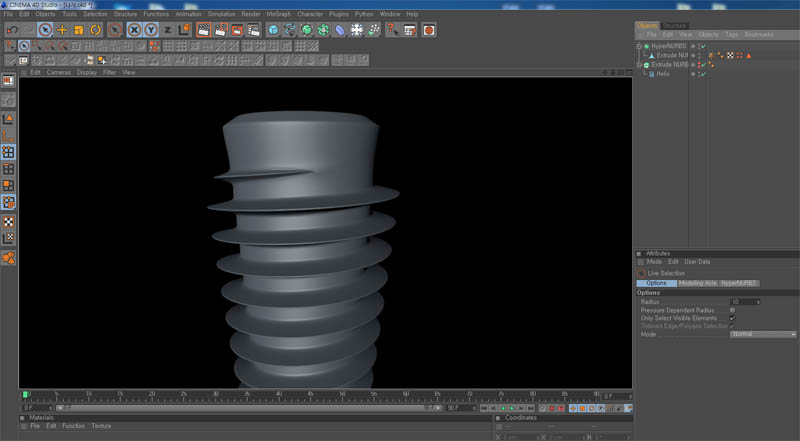The image size is (800, 441).
Task: Open the Render menu
Action: (x=251, y=14)
